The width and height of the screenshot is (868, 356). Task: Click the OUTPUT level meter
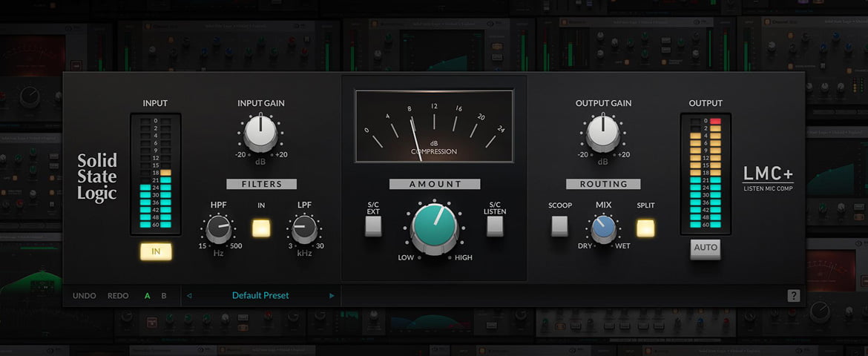tap(706, 174)
